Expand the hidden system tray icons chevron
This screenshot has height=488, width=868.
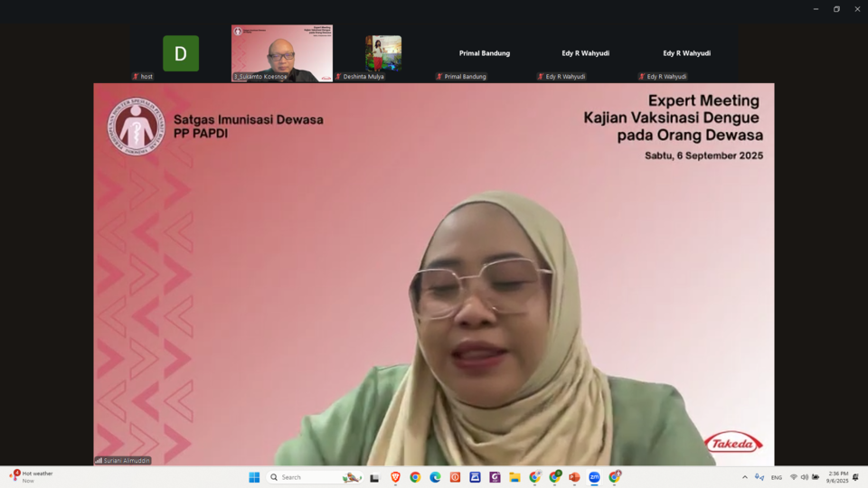click(745, 477)
